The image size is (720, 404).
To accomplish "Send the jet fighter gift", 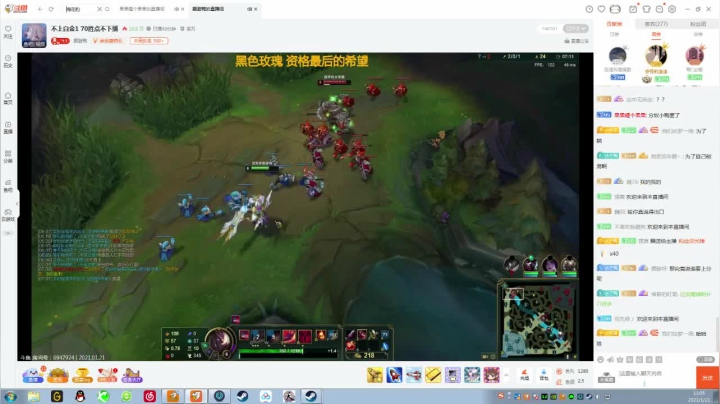I will 414,375.
